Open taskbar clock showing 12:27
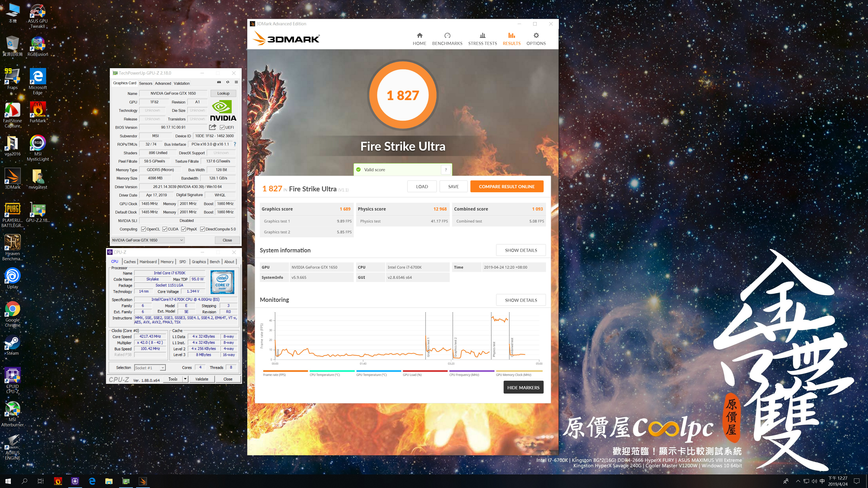Image resolution: width=868 pixels, height=488 pixels. [x=838, y=481]
